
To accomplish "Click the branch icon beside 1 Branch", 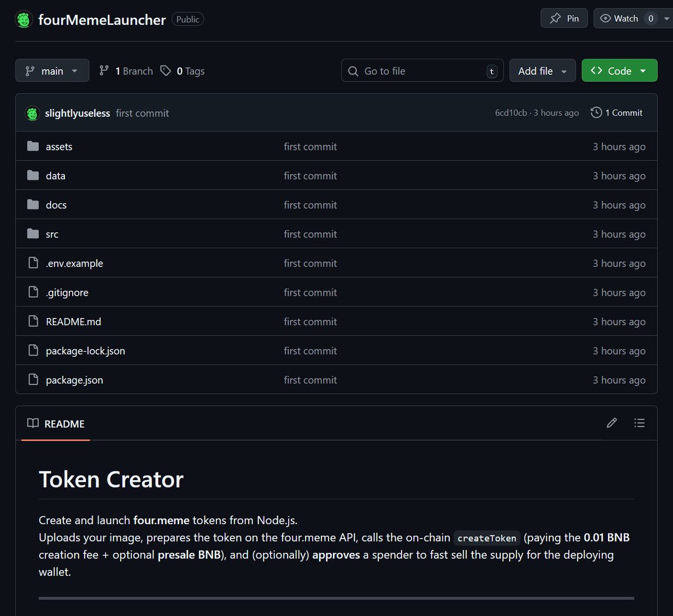I will 104,71.
